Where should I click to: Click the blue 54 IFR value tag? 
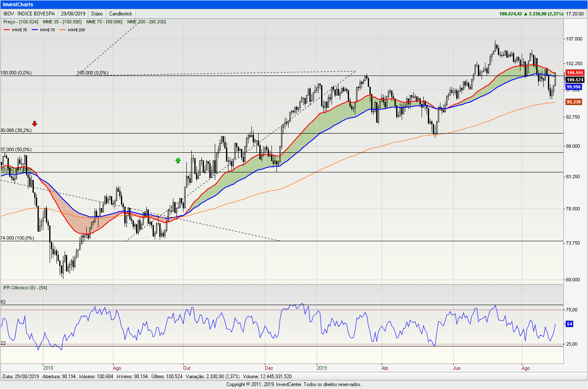pos(569,324)
